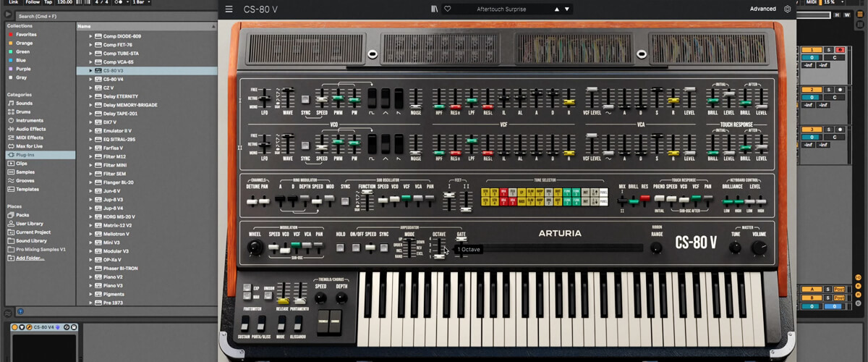This screenshot has height=362, width=868.
Task: Open User Library in Places
Action: pyautogui.click(x=30, y=224)
